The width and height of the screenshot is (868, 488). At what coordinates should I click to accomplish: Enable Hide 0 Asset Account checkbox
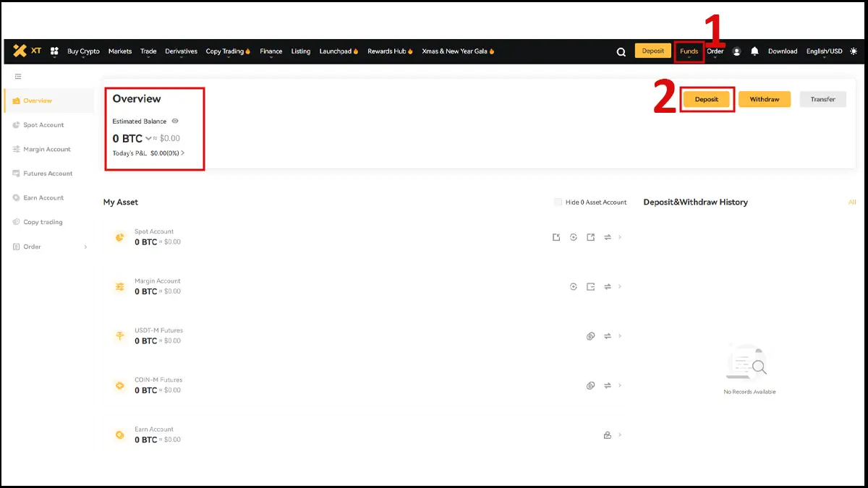coord(558,202)
